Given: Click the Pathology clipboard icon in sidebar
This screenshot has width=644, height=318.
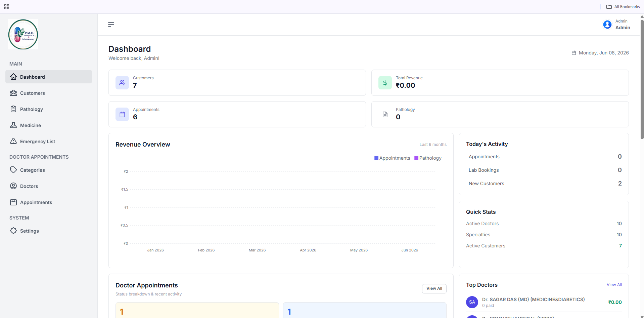Looking at the screenshot, I should click(13, 109).
